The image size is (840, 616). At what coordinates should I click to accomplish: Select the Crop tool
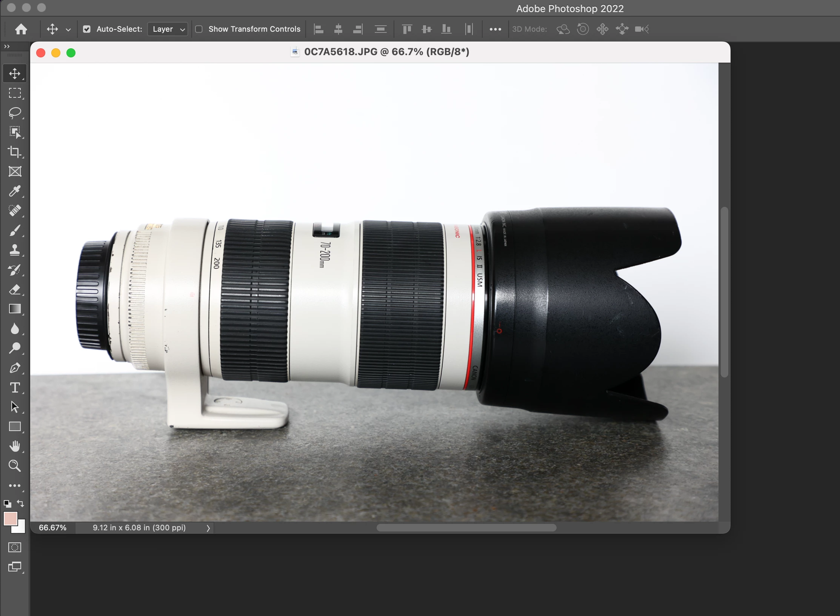[15, 152]
